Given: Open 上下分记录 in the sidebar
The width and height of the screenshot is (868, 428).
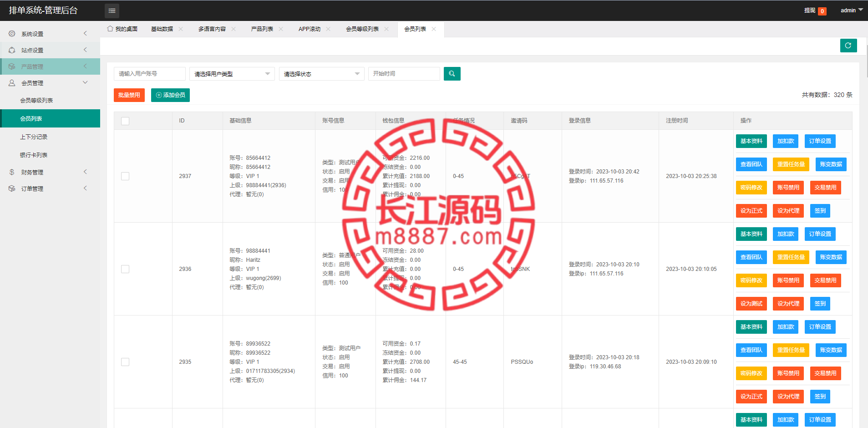Looking at the screenshot, I should pos(50,137).
